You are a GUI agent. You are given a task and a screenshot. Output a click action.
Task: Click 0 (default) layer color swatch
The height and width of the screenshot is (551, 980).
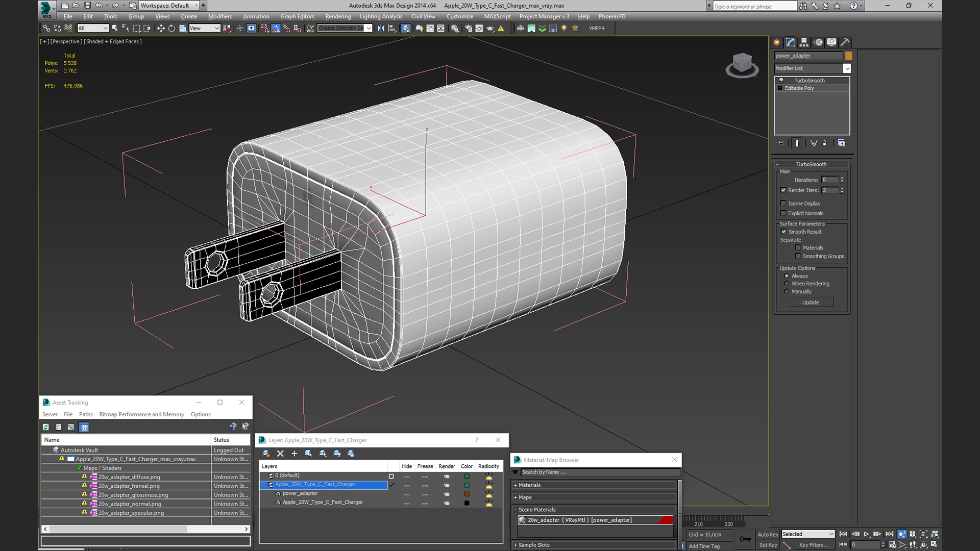pos(467,476)
